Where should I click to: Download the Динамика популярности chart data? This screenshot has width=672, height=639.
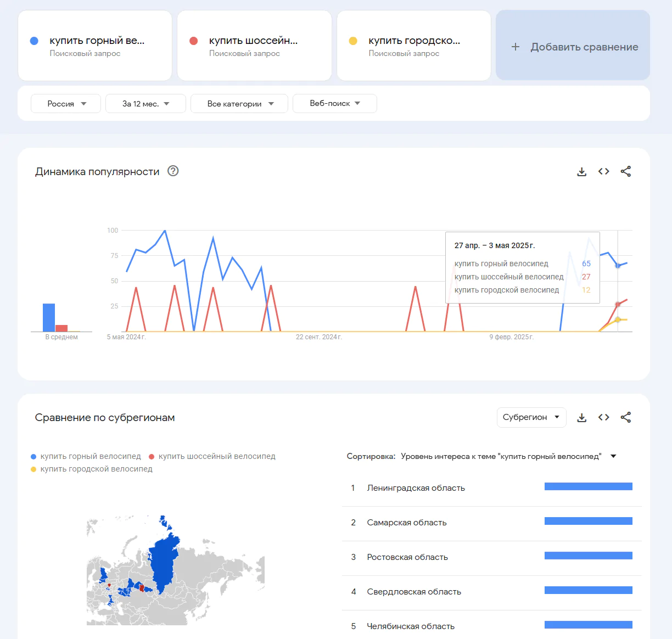coord(582,172)
